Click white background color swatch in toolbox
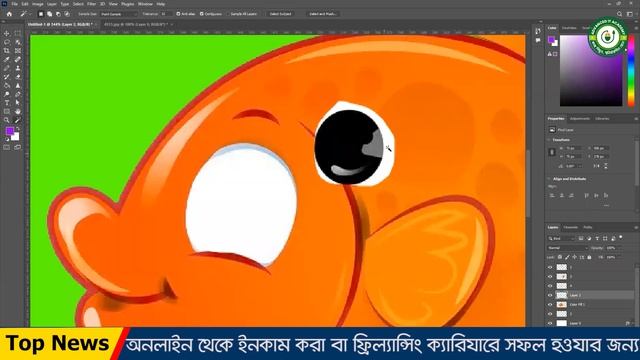The height and width of the screenshot is (360, 640). click(x=16, y=137)
